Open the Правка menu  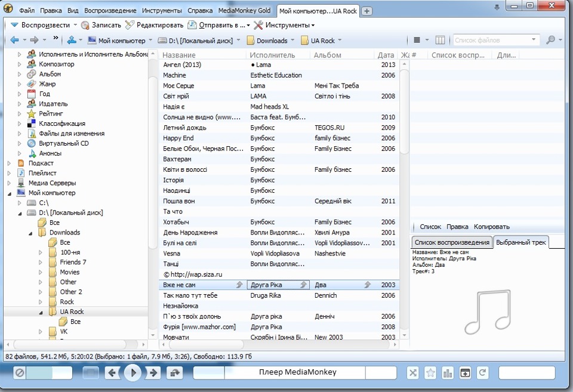point(51,11)
